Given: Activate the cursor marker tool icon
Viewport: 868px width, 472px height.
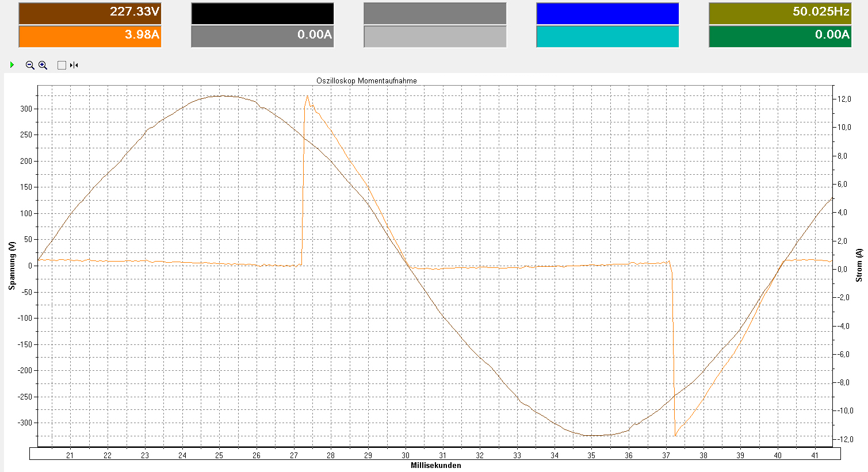Looking at the screenshot, I should click(74, 65).
